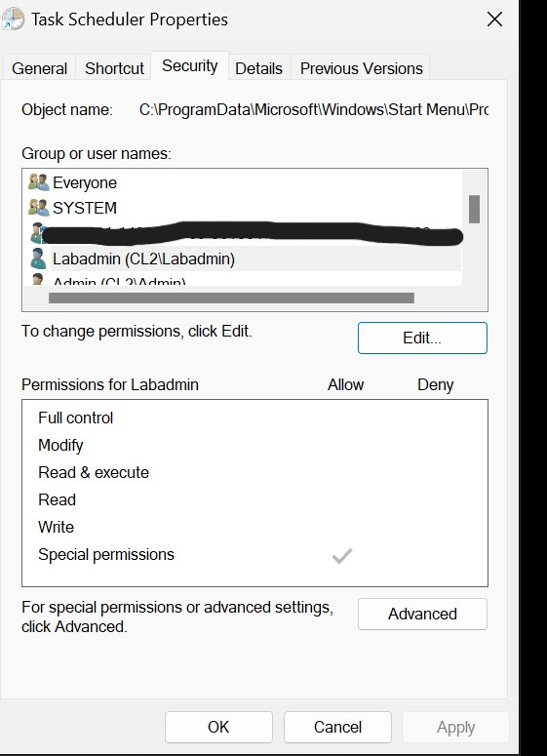Click the Object name path text
The height and width of the screenshot is (756, 547).
(x=314, y=109)
